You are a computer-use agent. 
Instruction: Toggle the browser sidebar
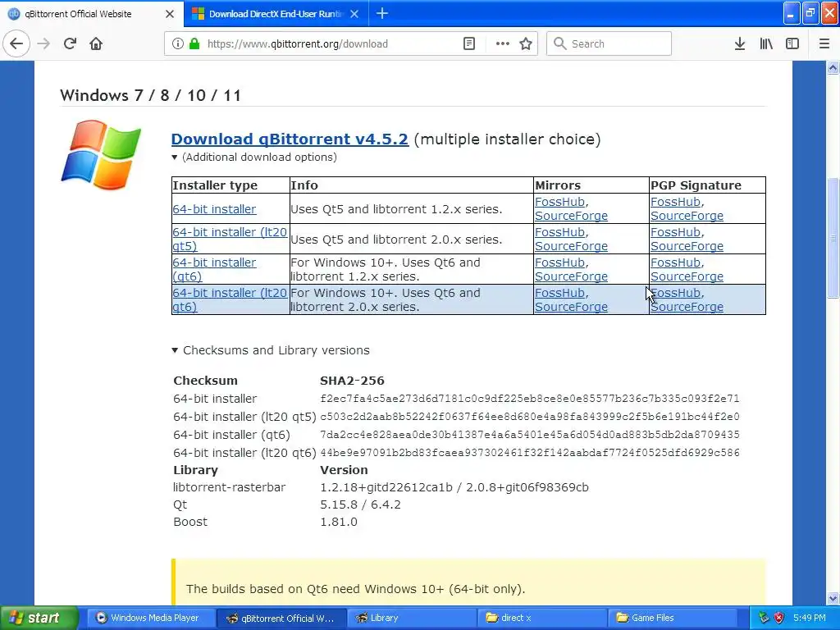tap(792, 44)
